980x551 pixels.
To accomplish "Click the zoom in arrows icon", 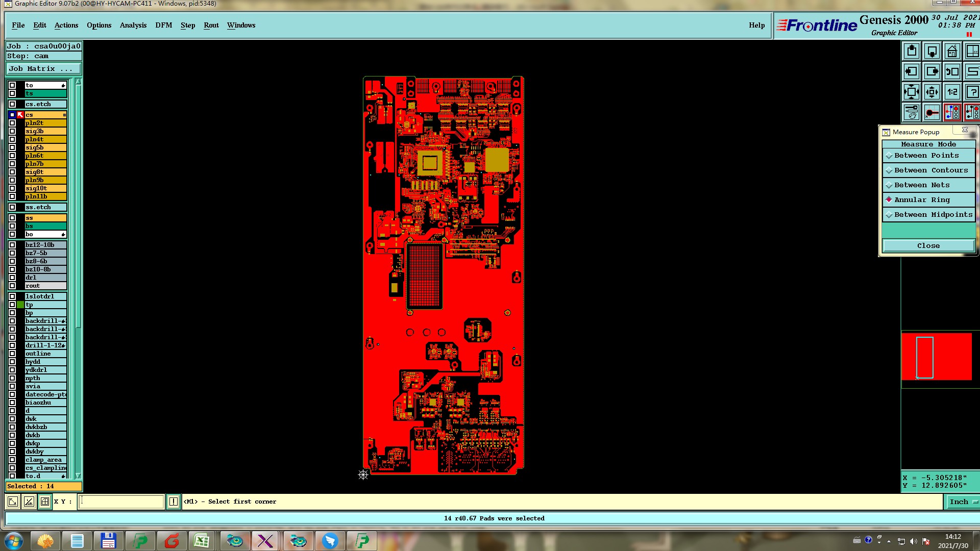I will [x=912, y=92].
